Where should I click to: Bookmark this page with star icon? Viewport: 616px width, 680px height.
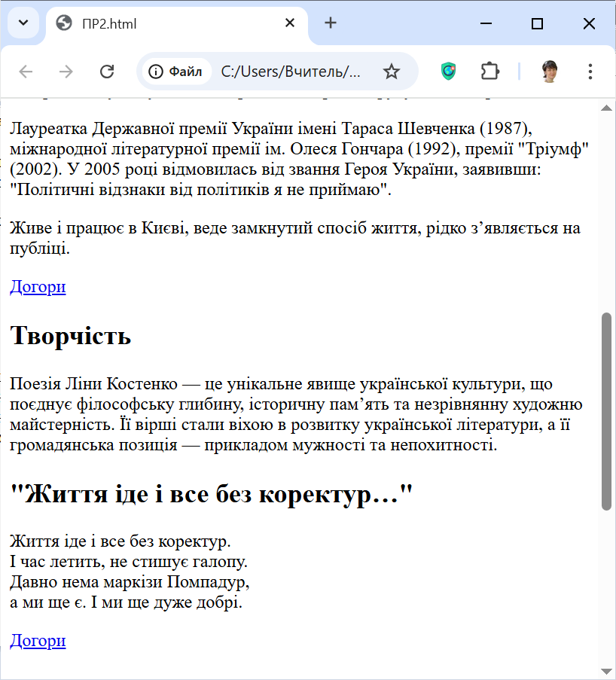click(x=391, y=72)
